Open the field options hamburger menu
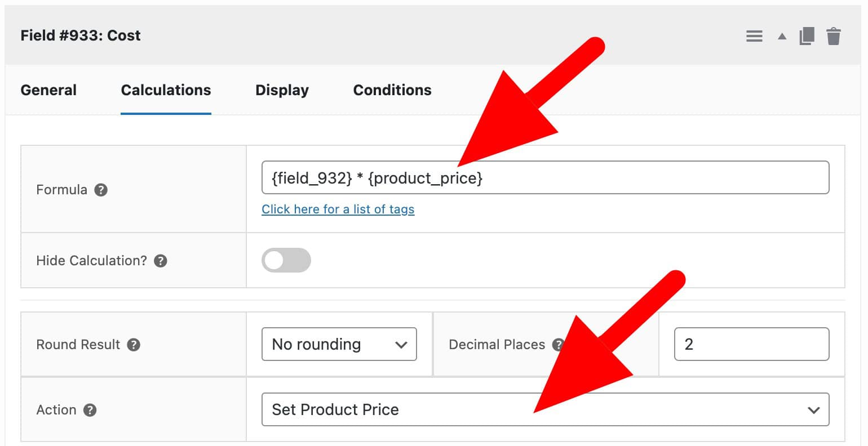 (754, 35)
